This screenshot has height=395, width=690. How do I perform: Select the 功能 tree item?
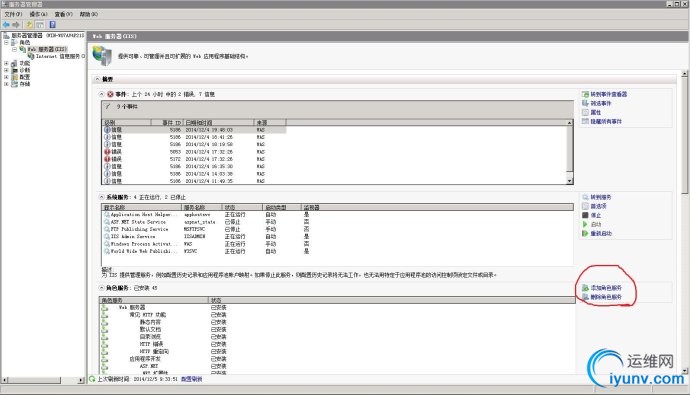(x=25, y=63)
